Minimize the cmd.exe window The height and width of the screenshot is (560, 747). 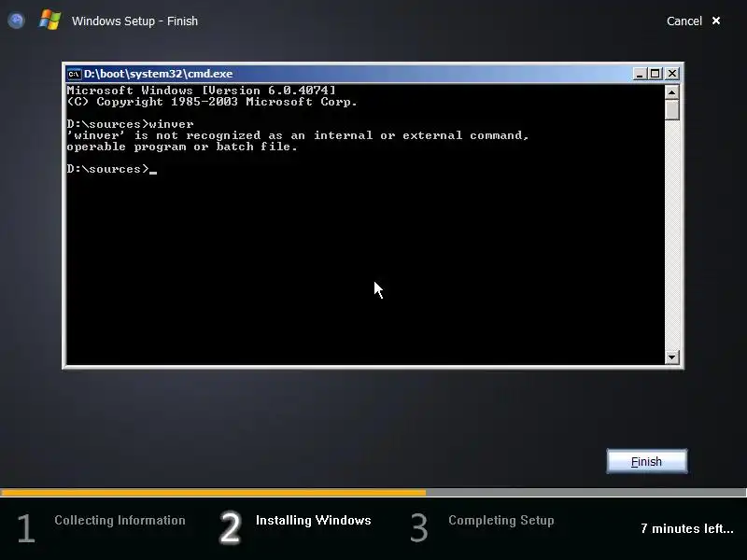click(x=640, y=74)
